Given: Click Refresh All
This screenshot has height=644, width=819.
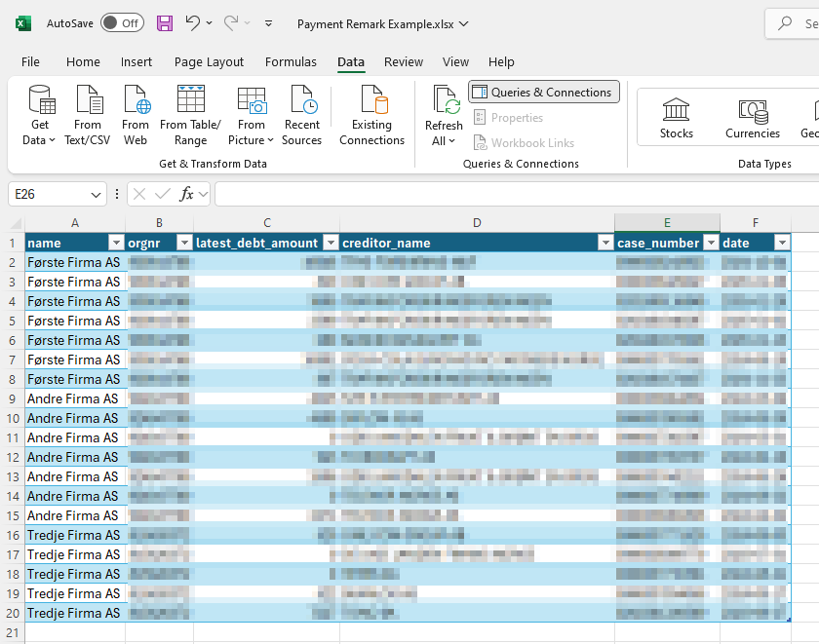Looking at the screenshot, I should point(444,115).
